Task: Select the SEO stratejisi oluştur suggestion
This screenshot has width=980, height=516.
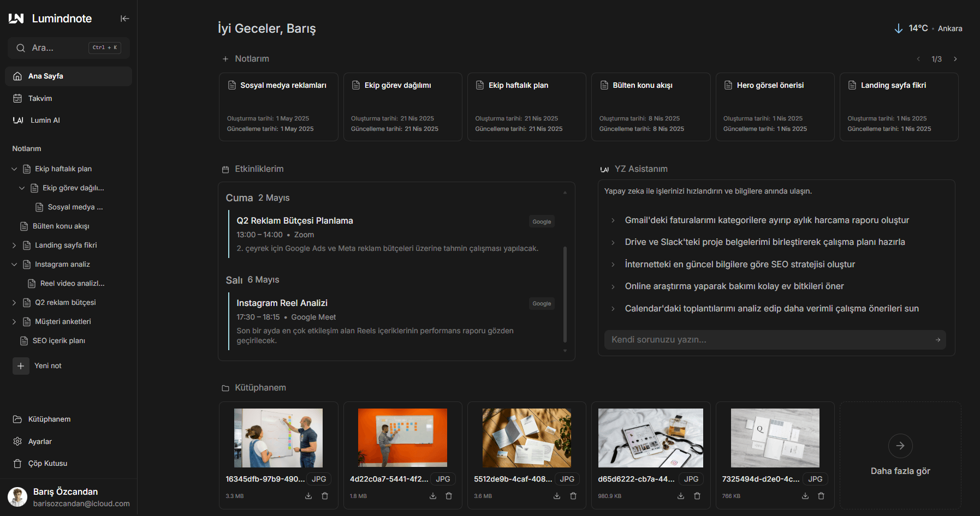Action: coord(740,265)
